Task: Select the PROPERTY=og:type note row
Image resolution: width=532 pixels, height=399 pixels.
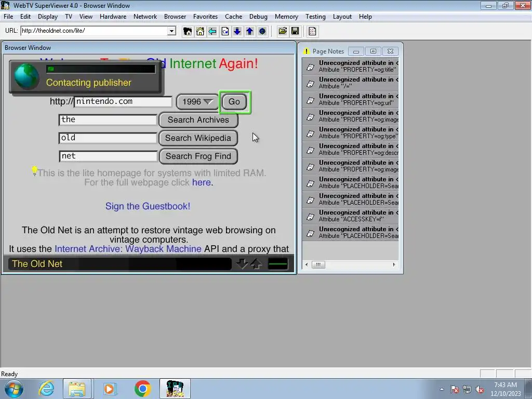Action: [x=351, y=133]
